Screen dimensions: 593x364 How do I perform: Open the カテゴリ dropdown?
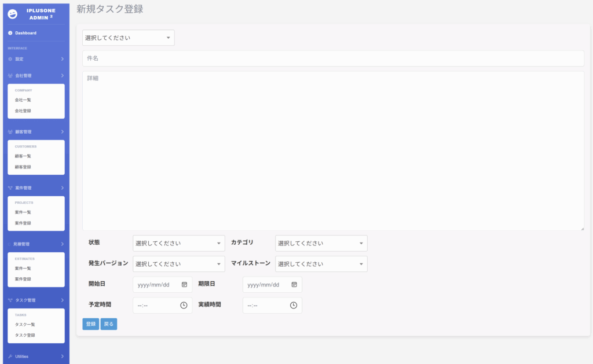321,244
